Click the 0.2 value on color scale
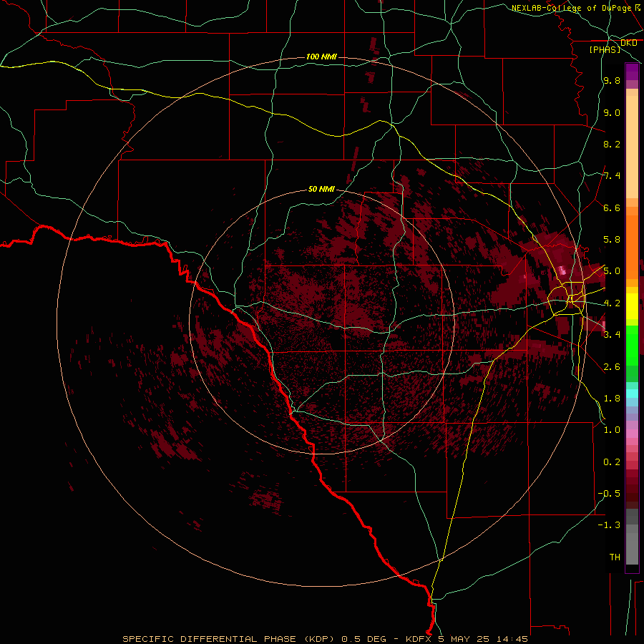Viewport: 644px width, 644px height. [612, 462]
